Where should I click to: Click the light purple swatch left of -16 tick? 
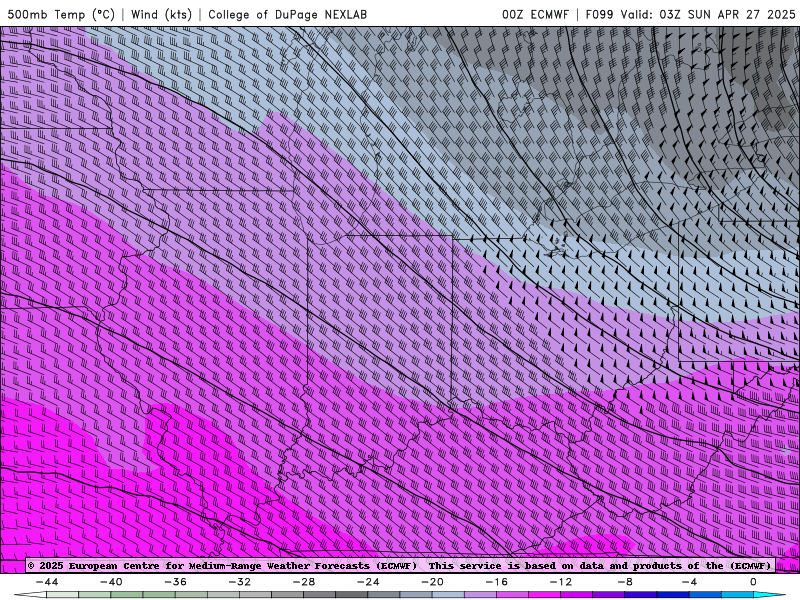(x=481, y=595)
